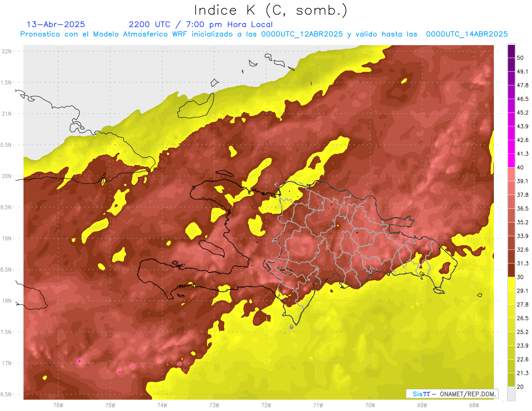Click the colorbar label "25.2"
532x411 pixels.
pyautogui.click(x=522, y=332)
